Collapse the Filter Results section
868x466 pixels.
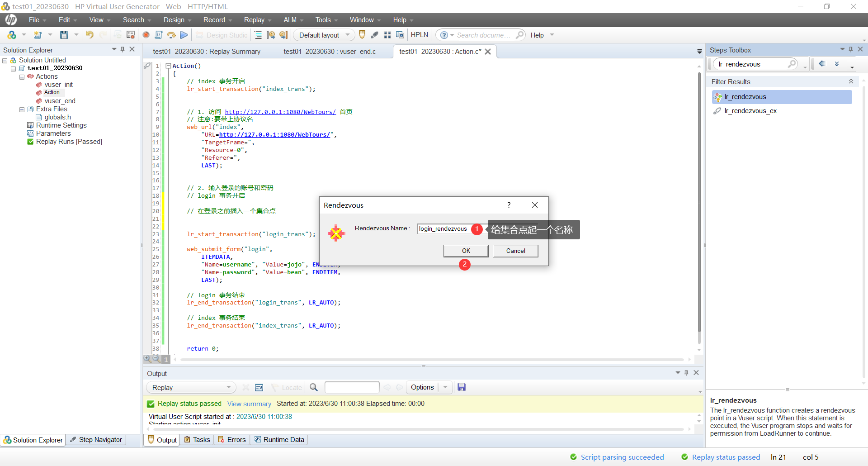coord(851,81)
